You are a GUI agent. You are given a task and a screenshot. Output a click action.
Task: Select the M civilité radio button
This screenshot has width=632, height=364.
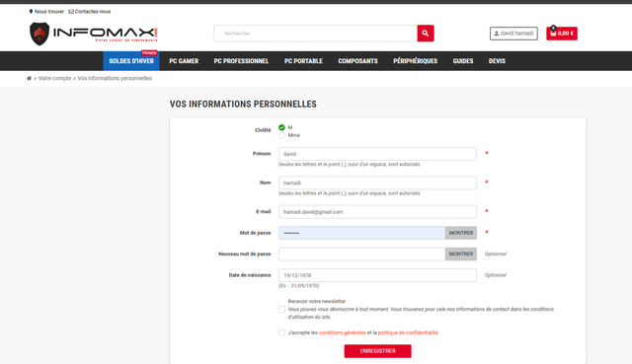pyautogui.click(x=281, y=127)
